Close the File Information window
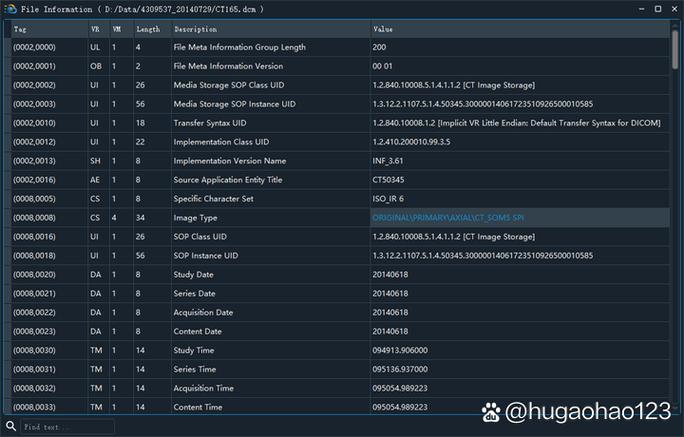Screen dimensions: 684x437 674,9
